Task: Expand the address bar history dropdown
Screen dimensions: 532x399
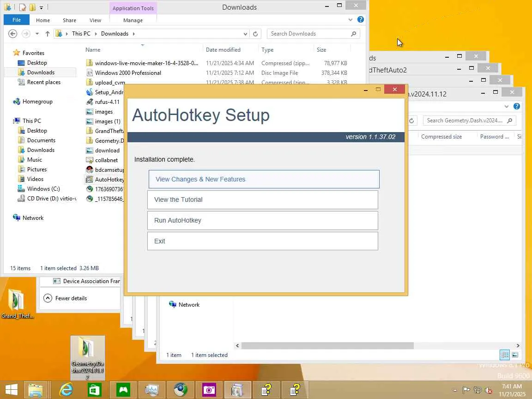Action: [245, 34]
